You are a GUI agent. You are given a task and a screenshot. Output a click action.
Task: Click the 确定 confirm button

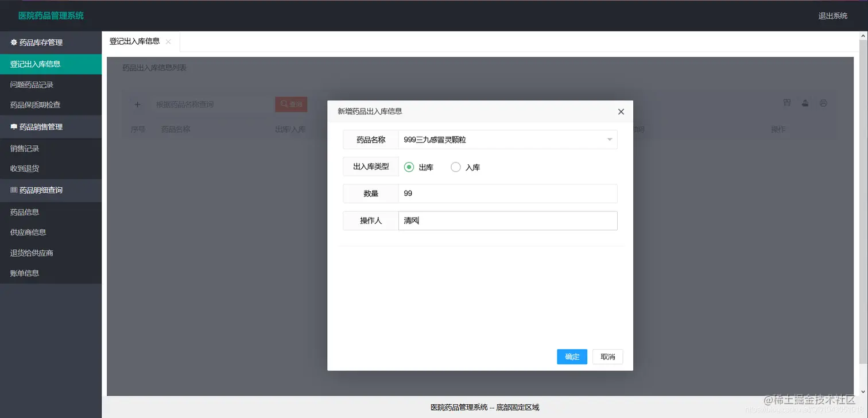tap(572, 357)
